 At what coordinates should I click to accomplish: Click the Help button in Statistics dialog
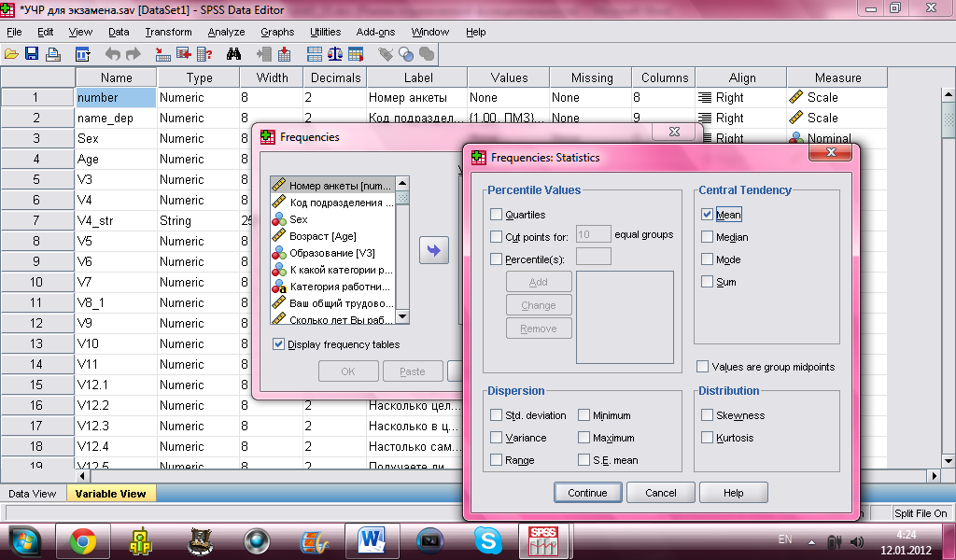coord(734,493)
